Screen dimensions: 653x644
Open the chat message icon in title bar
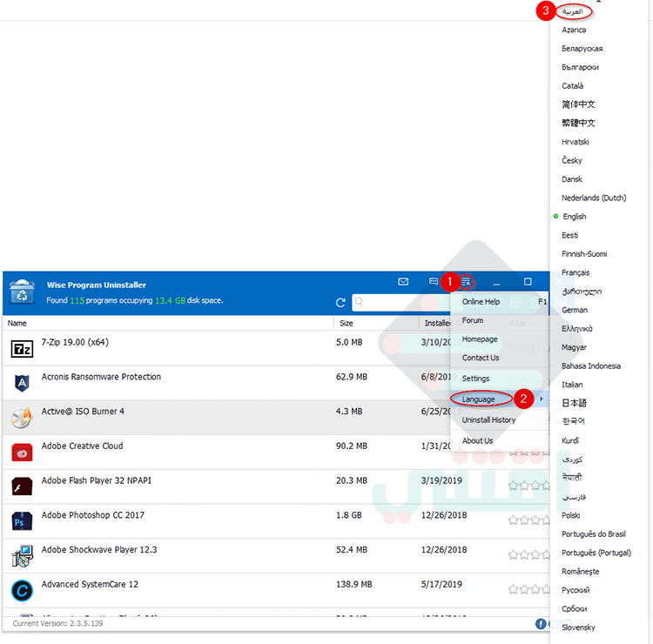coord(433,282)
